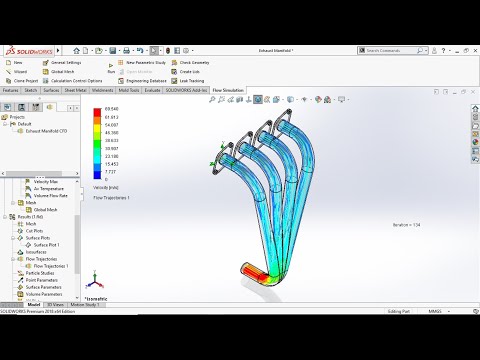
Task: Switch to the Features ribbon tab
Action: (x=11, y=90)
